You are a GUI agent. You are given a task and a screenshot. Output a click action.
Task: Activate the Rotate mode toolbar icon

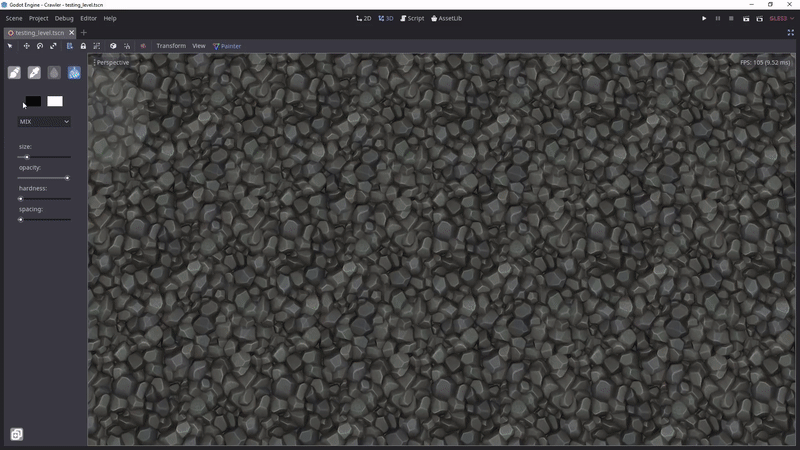click(40, 46)
